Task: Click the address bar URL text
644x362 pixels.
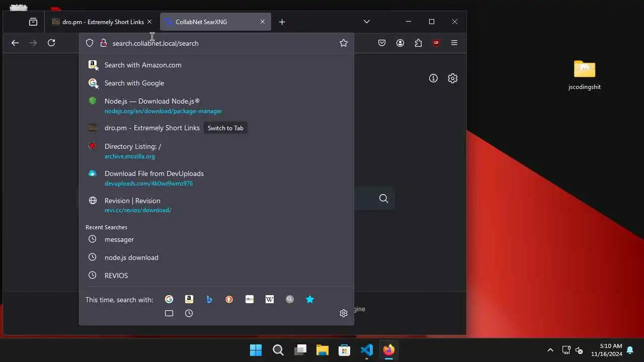Action: (x=155, y=43)
